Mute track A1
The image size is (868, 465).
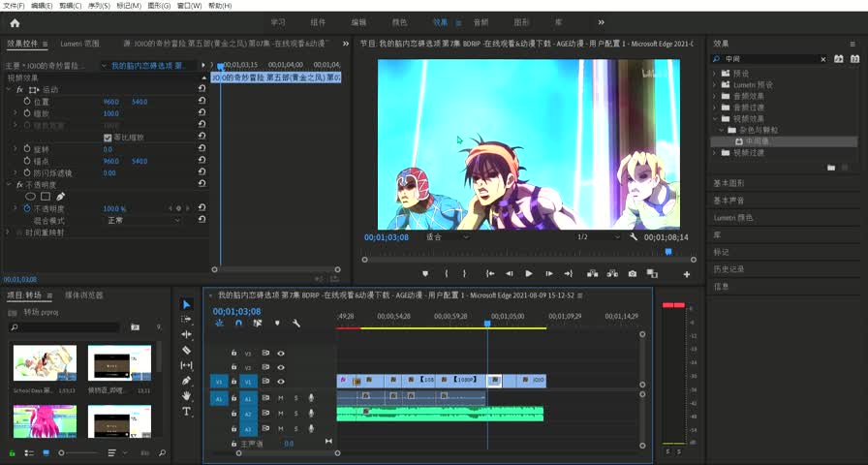[281, 398]
